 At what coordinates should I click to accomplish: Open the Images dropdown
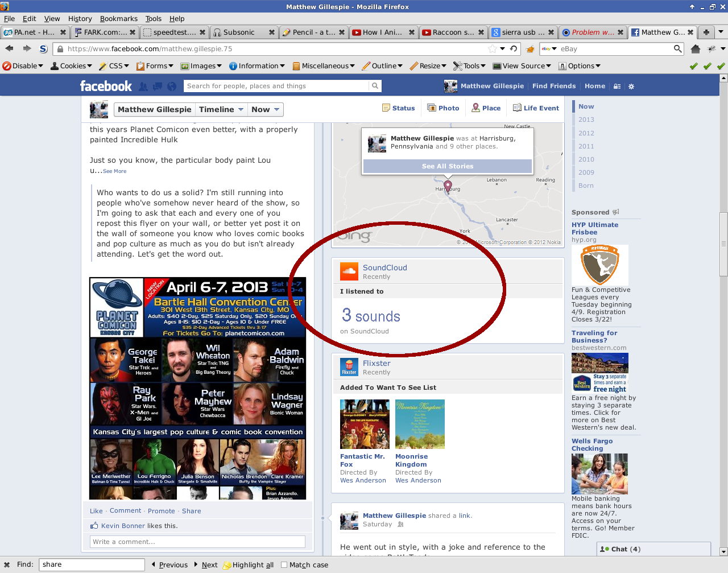tap(201, 66)
